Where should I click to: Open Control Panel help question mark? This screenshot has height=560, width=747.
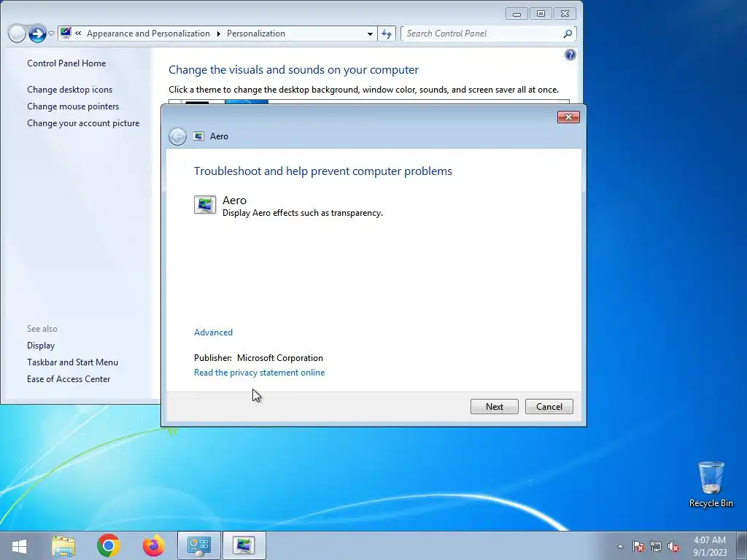pos(570,55)
